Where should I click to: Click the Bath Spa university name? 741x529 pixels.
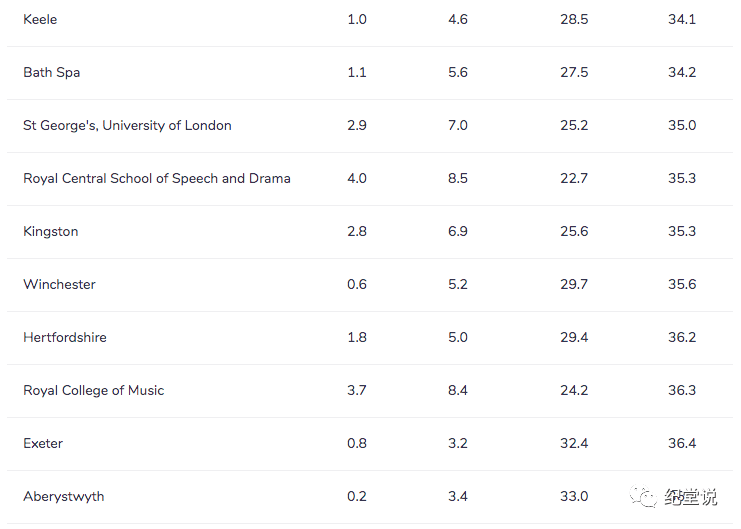tap(52, 72)
